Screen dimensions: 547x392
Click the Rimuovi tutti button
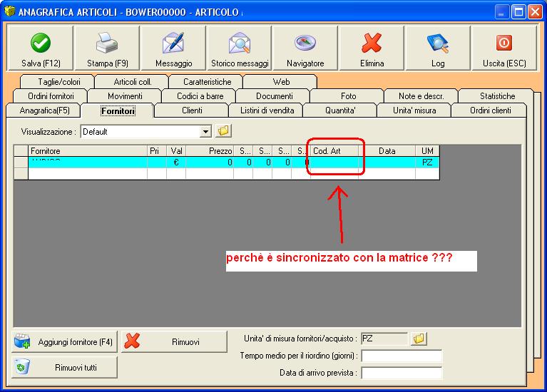64,367
